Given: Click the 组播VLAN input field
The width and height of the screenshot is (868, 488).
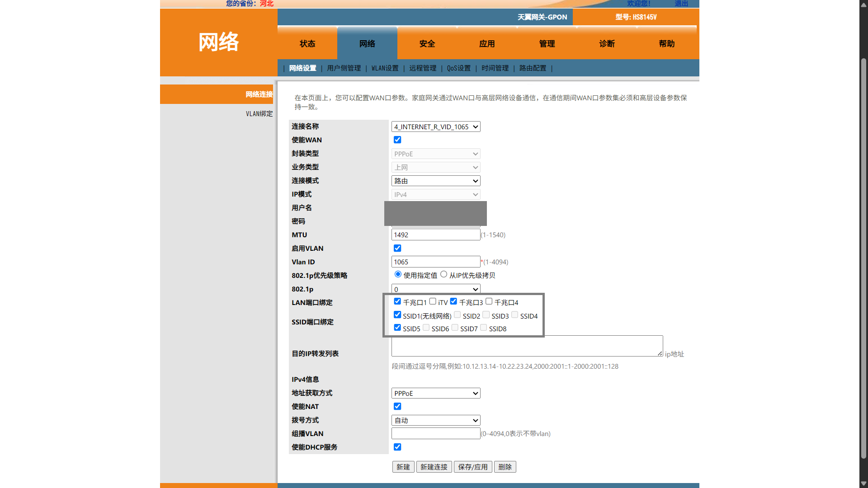Looking at the screenshot, I should [x=436, y=434].
